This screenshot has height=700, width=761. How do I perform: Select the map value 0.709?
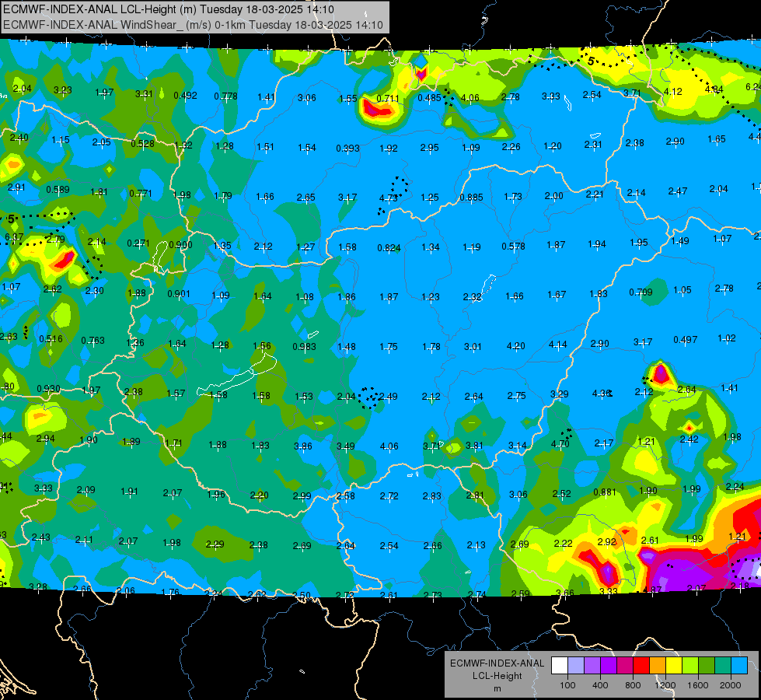coord(641,292)
